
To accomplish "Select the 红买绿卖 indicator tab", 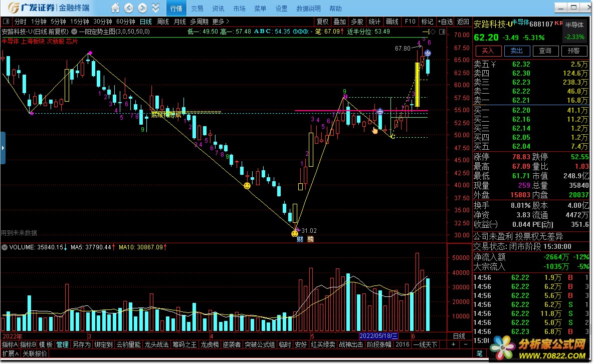I will pyautogui.click(x=323, y=344).
